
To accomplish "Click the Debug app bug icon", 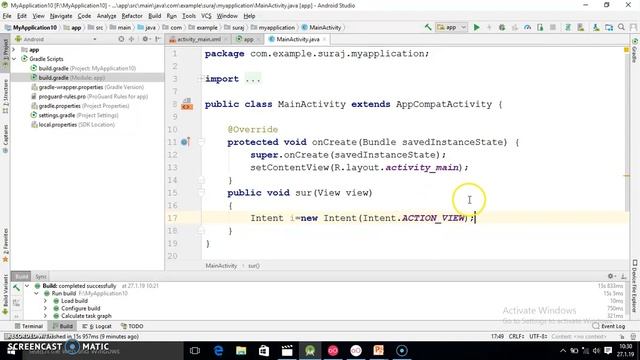I will point(502,27).
